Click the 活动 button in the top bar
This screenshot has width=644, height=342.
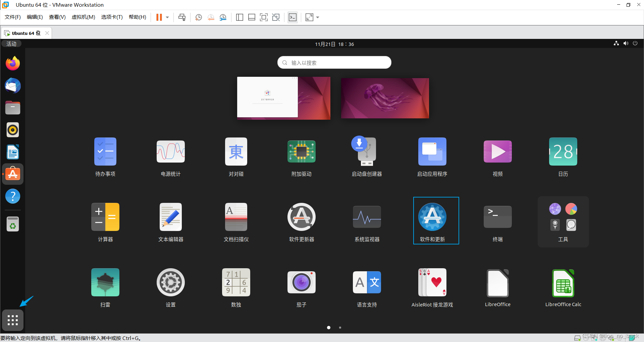[11, 44]
